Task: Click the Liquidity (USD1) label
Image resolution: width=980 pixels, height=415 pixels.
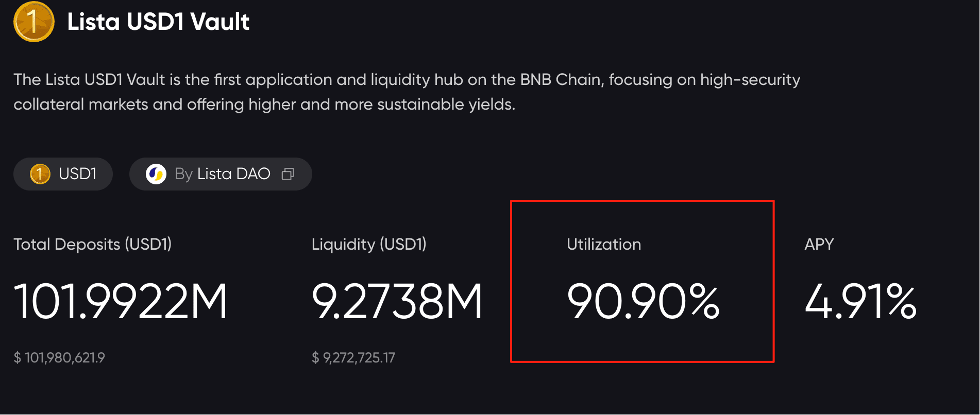Action: pos(369,244)
